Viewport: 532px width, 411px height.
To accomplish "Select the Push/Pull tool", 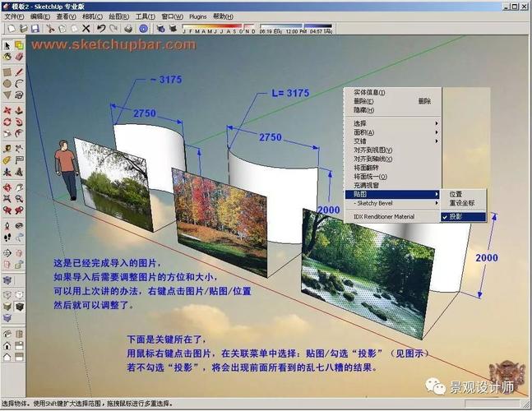I will pos(19,110).
